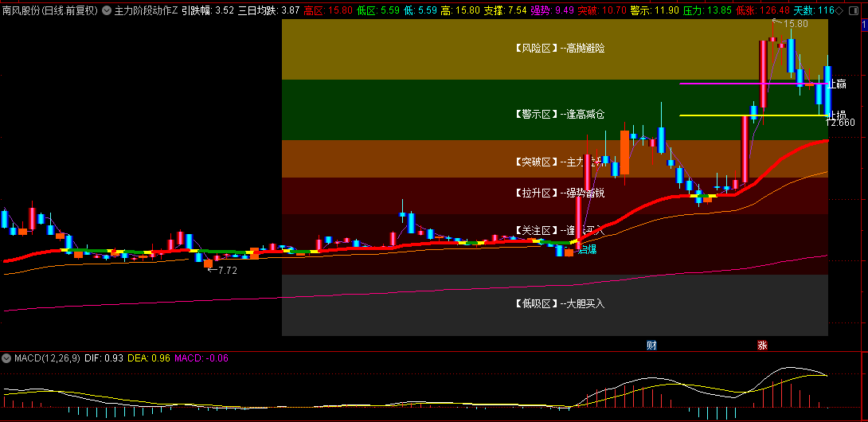Click the 止损 stop-loss label
Viewport: 868px width, 422px height.
pos(837,115)
